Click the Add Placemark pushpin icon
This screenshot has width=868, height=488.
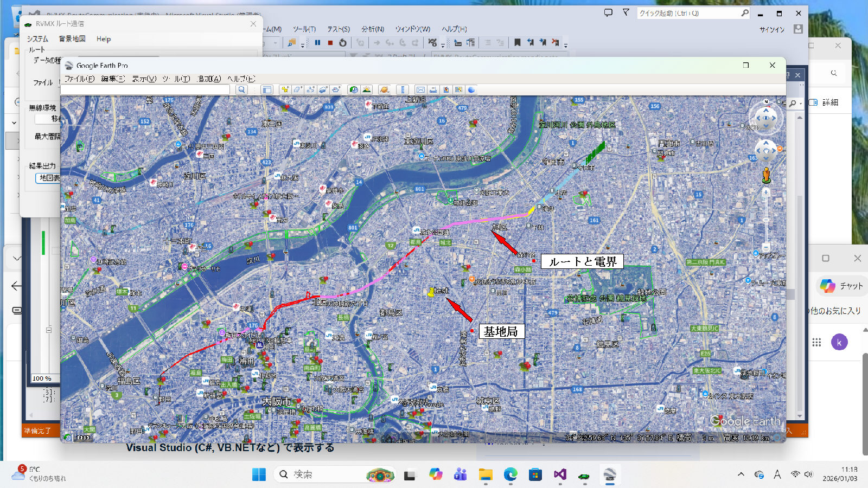[x=285, y=90]
